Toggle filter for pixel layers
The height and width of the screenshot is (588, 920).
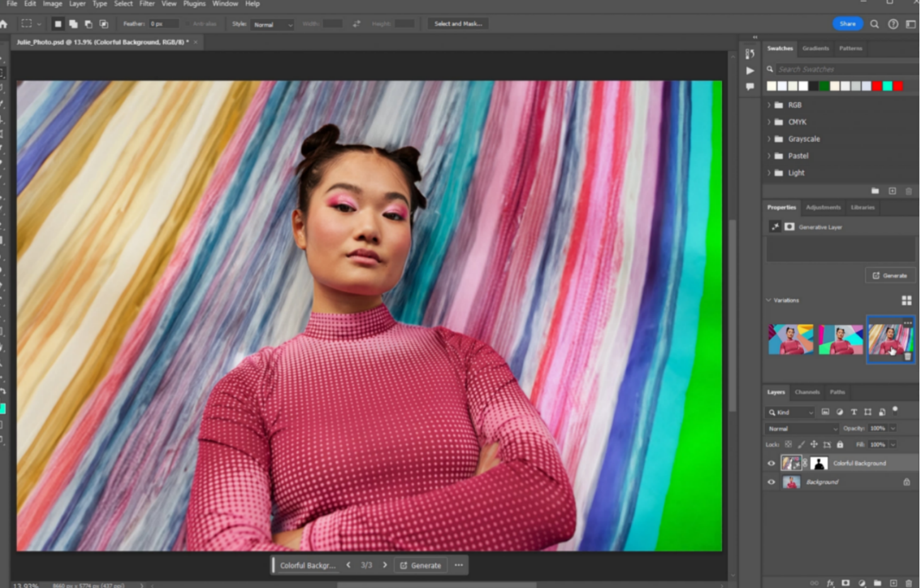825,412
